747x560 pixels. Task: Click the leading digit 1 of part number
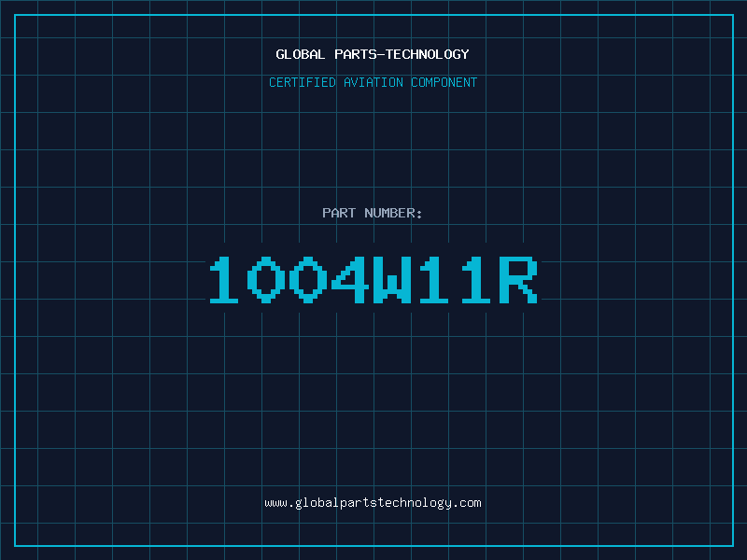[224, 279]
